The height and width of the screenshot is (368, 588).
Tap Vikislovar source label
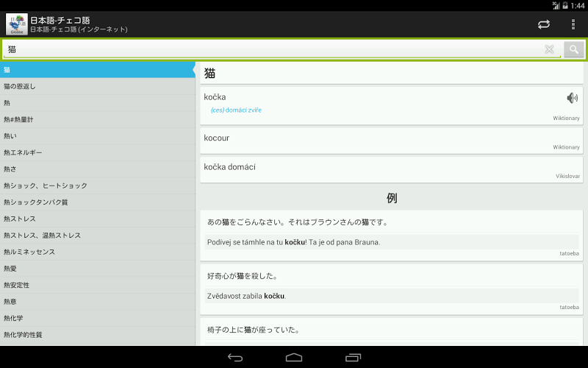pyautogui.click(x=567, y=176)
